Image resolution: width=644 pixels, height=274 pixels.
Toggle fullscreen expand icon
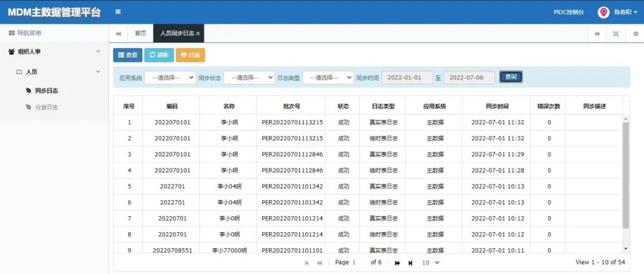[x=615, y=33]
